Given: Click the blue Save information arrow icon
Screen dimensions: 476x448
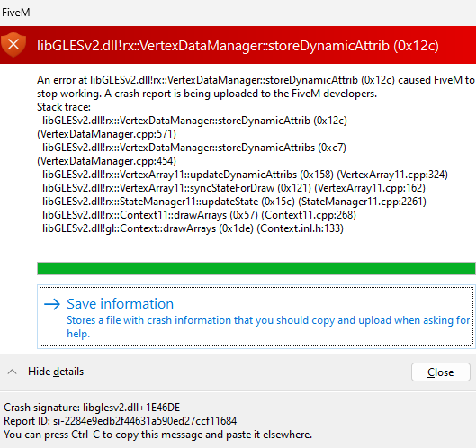Looking at the screenshot, I should click(52, 304).
